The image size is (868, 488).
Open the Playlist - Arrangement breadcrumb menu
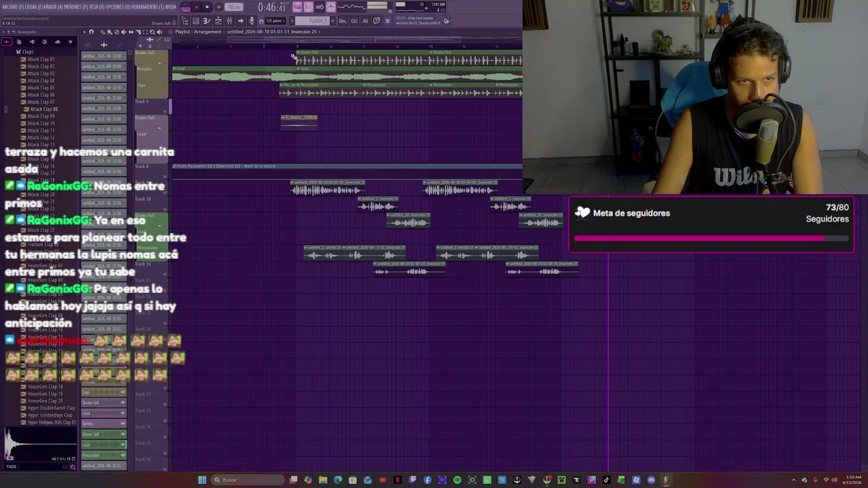point(198,32)
